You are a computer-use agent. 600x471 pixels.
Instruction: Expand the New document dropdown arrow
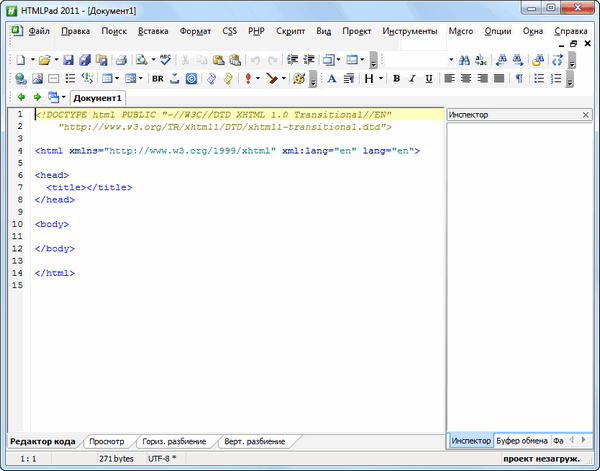pos(32,60)
